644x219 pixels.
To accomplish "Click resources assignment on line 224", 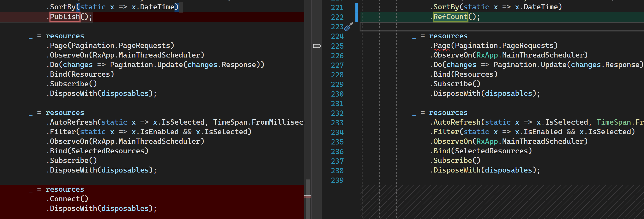I will click(448, 36).
